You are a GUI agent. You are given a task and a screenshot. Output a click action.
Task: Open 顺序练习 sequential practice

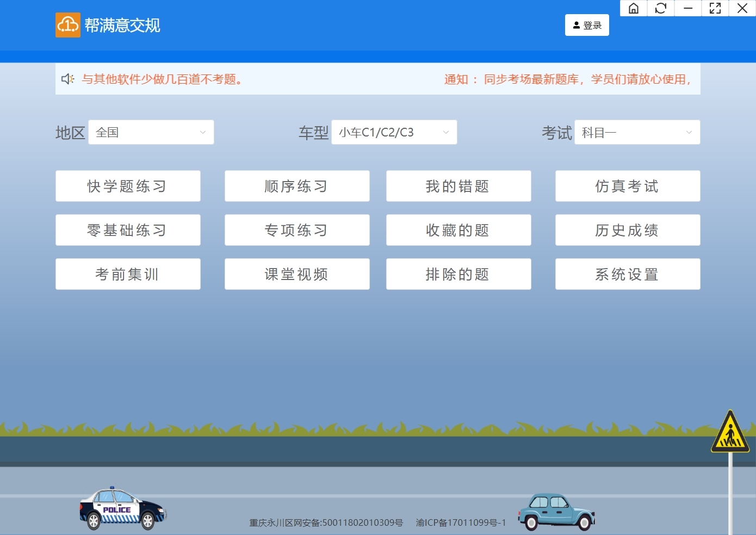point(296,186)
